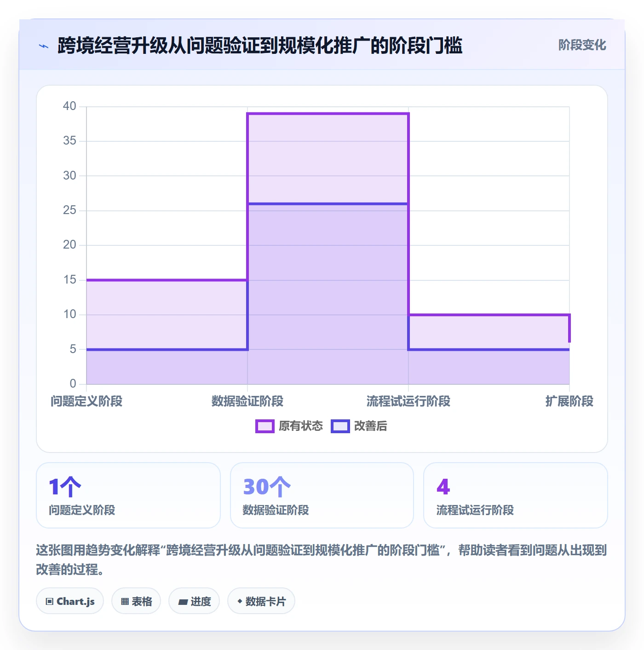Click the 扩展阶段 x-axis label
644x650 pixels.
click(569, 401)
